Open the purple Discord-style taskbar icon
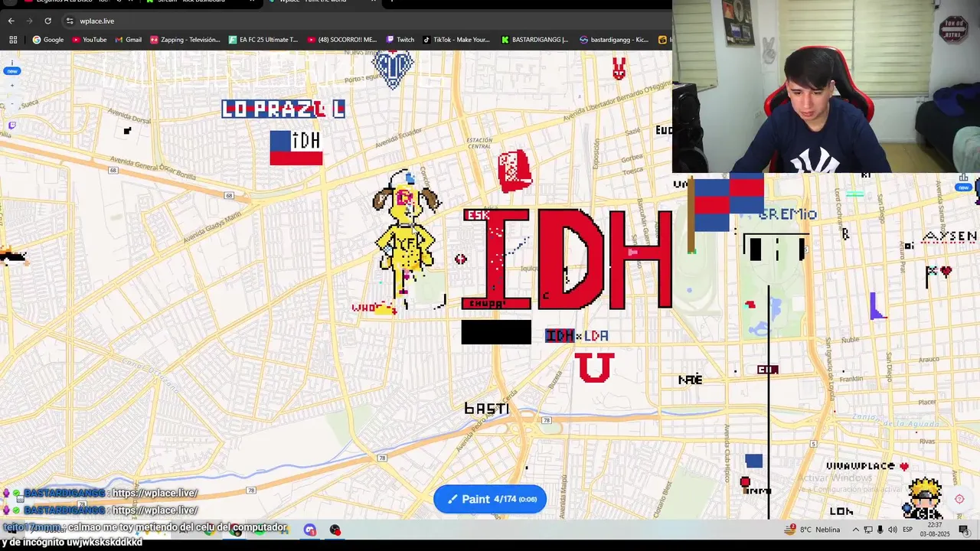The width and height of the screenshot is (980, 551). click(x=309, y=530)
